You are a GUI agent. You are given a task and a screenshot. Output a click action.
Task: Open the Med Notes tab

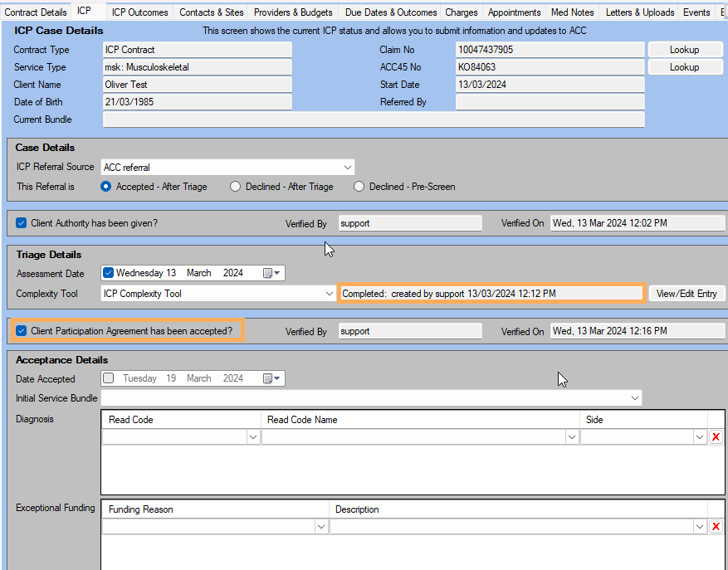[572, 12]
